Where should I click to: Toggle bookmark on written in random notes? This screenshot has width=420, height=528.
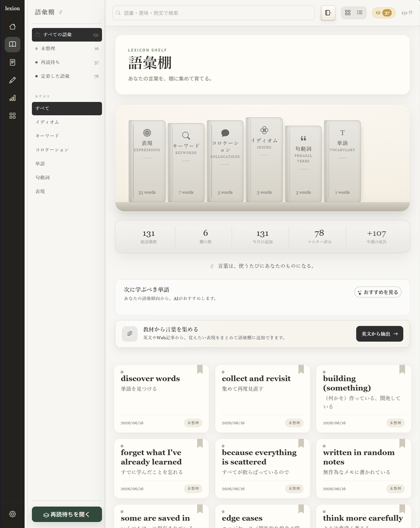[402, 443]
